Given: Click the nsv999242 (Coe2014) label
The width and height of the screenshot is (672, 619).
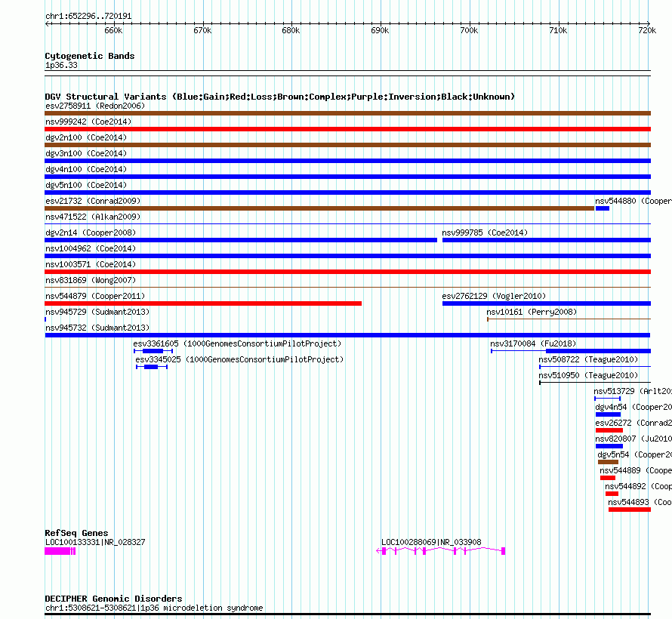Looking at the screenshot, I should 88,122.
